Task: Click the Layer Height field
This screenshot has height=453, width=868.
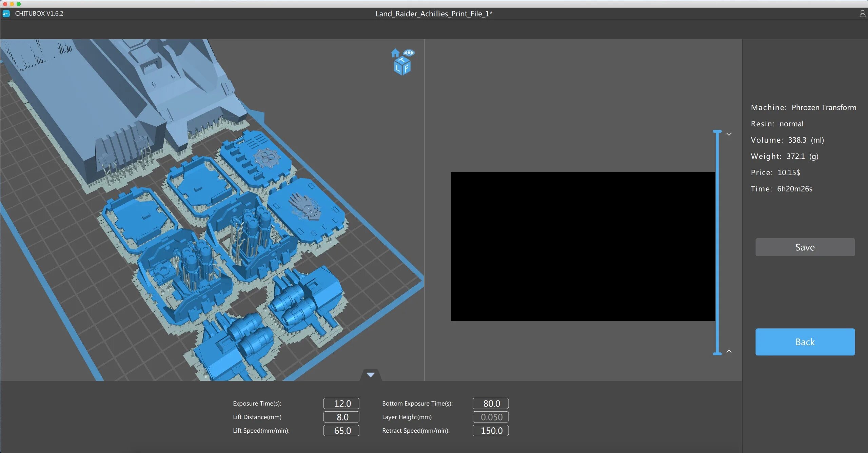Action: coord(490,417)
